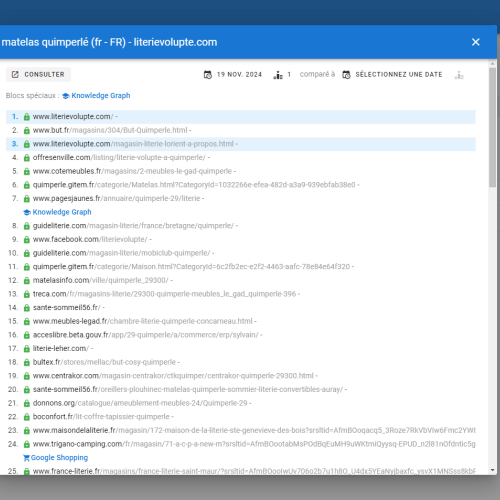500x500 pixels.
Task: Click the external-link icon beside CONSULTER
Action: (15, 74)
